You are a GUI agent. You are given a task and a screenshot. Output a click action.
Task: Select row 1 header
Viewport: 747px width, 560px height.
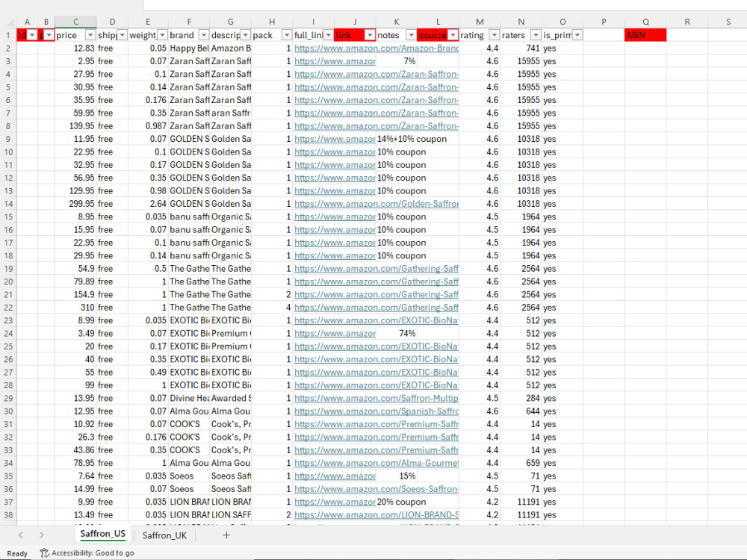pos(8,35)
